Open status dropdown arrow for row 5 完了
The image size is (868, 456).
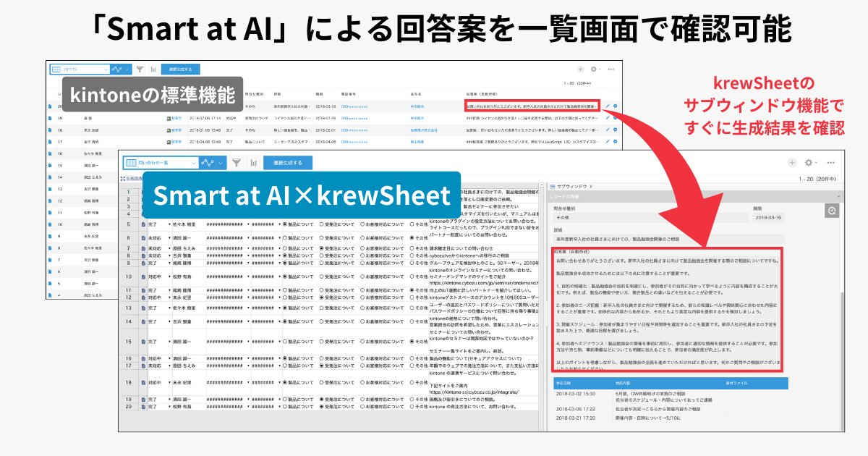168,224
